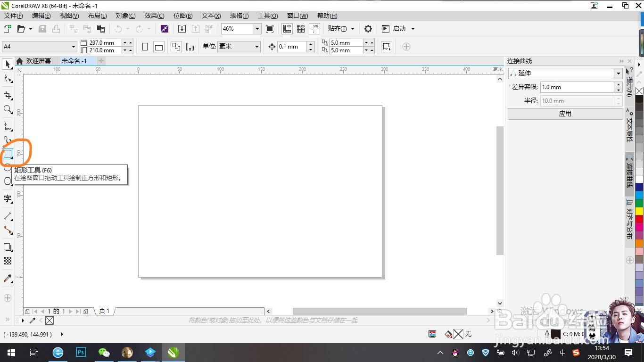
Task: Toggle guidelines display
Action: click(x=314, y=29)
